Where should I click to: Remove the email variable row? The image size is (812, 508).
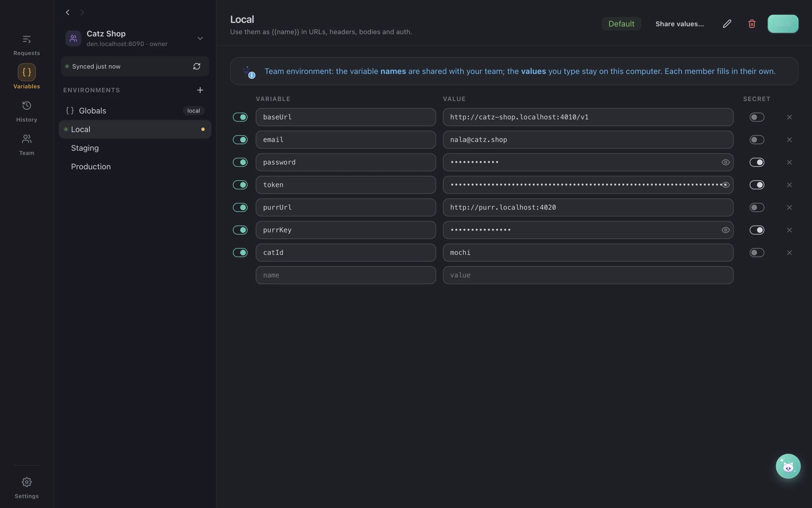coord(789,140)
